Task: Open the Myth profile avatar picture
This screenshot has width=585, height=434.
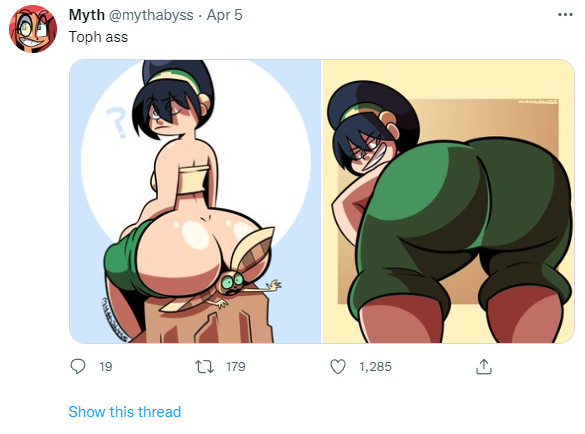Action: coord(33,29)
